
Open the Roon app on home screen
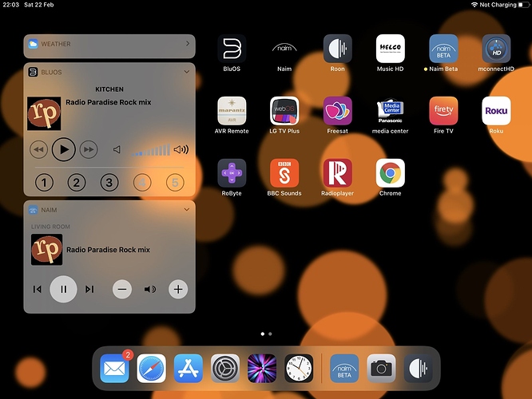pos(337,49)
